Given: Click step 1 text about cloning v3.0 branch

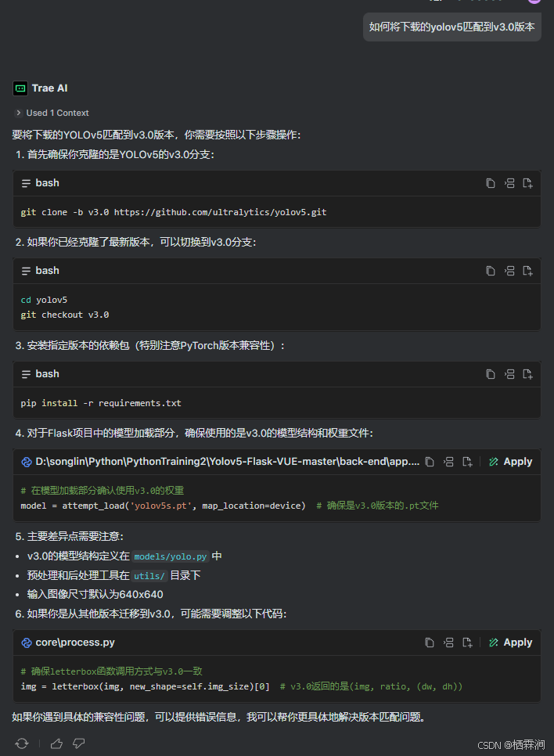Looking at the screenshot, I should coord(115,155).
